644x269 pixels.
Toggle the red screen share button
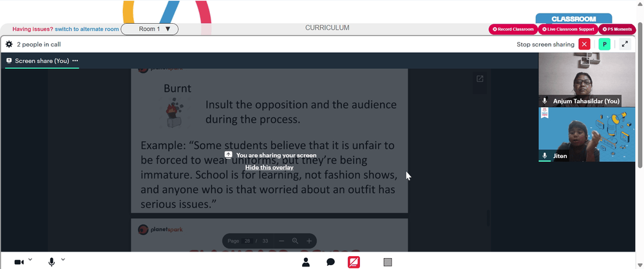pyautogui.click(x=354, y=262)
